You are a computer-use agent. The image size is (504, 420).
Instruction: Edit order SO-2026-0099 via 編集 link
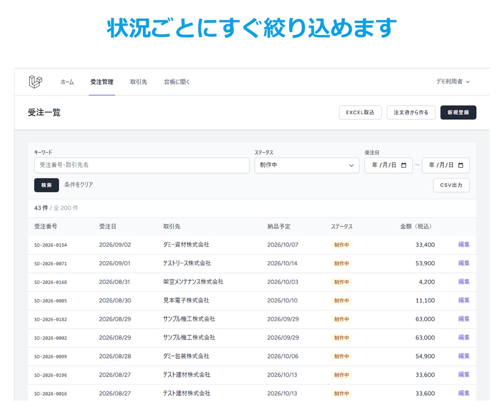click(464, 356)
